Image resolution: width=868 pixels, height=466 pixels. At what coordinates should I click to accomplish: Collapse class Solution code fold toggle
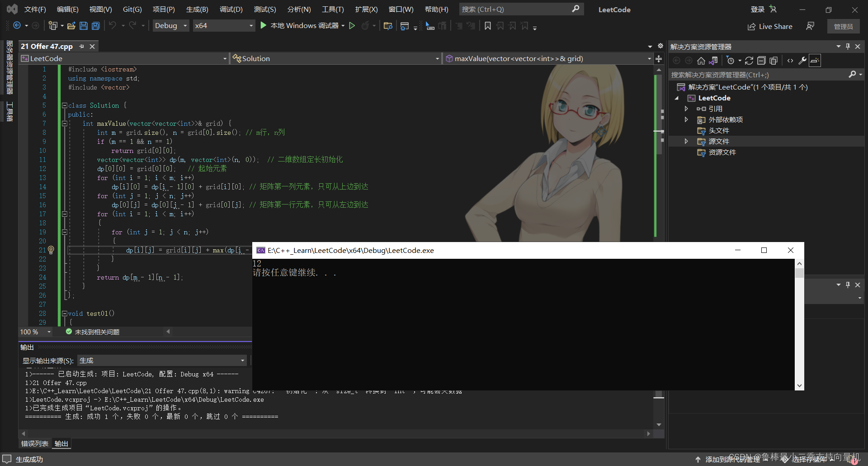(x=64, y=105)
